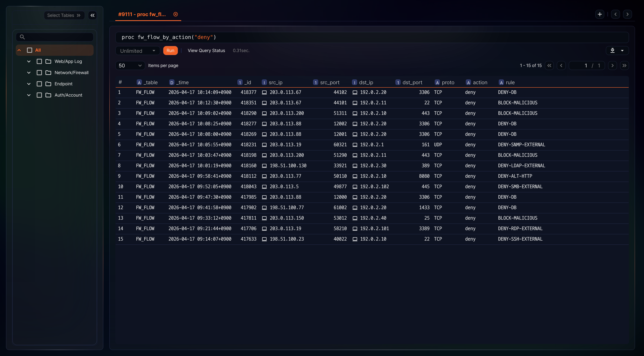
Task: Jump to first results page
Action: point(549,66)
